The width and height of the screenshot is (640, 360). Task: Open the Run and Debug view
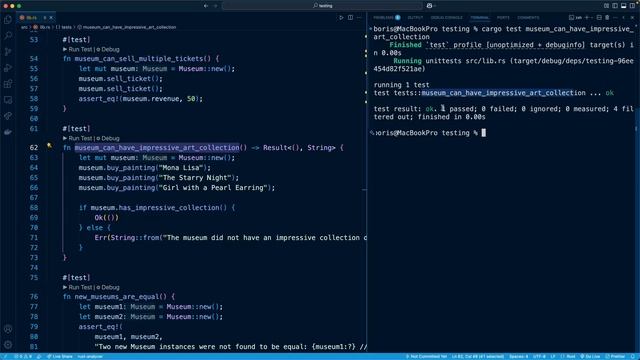point(8,68)
